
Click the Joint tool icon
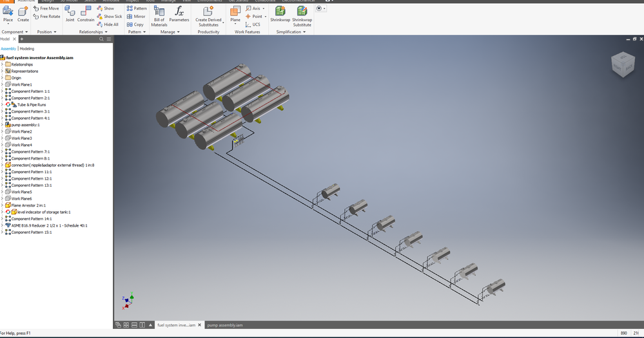pyautogui.click(x=70, y=14)
